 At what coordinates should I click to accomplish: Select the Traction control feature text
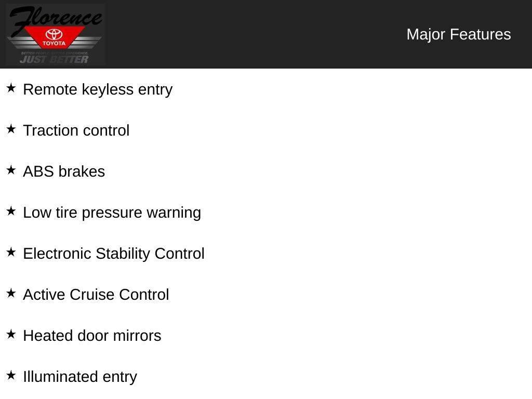(x=76, y=130)
